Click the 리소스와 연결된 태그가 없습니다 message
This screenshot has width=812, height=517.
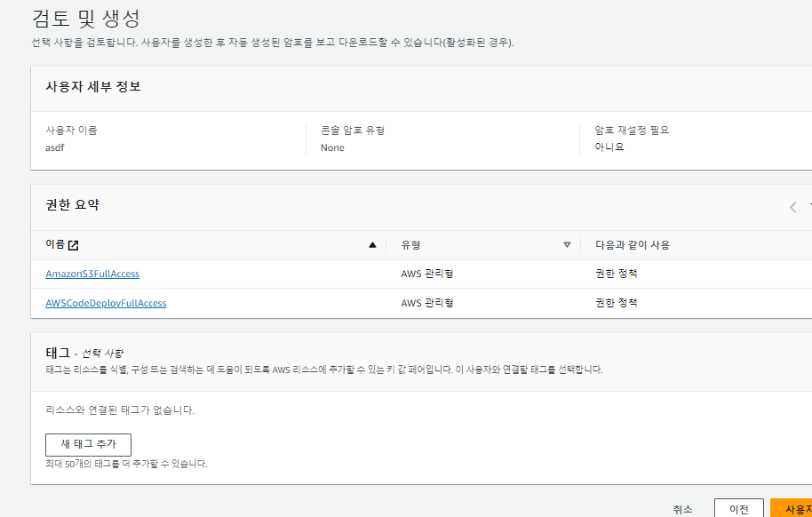[120, 410]
